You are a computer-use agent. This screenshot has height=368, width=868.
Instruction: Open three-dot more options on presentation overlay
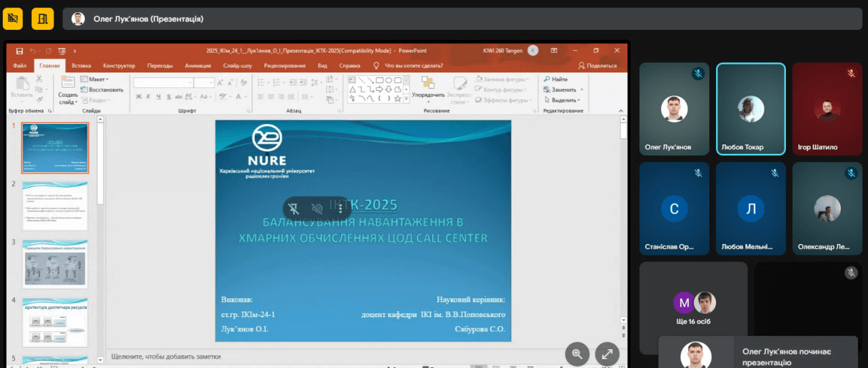340,209
